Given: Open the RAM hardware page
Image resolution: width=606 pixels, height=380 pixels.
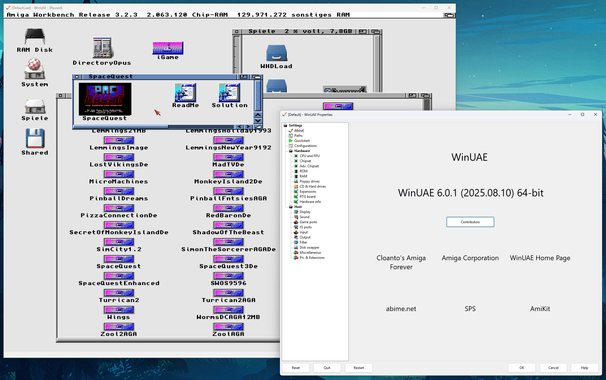Looking at the screenshot, I should point(303,176).
